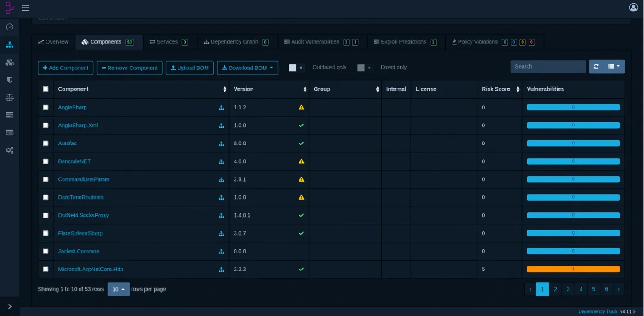Expand sidebar with bottom chevron
The height and width of the screenshot is (316, 644).
pos(10,306)
